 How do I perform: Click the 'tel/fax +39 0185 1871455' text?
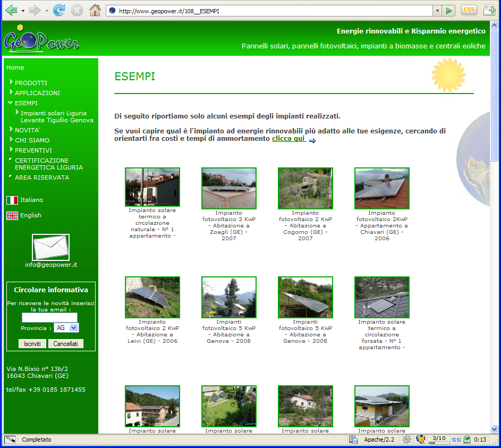point(46,390)
